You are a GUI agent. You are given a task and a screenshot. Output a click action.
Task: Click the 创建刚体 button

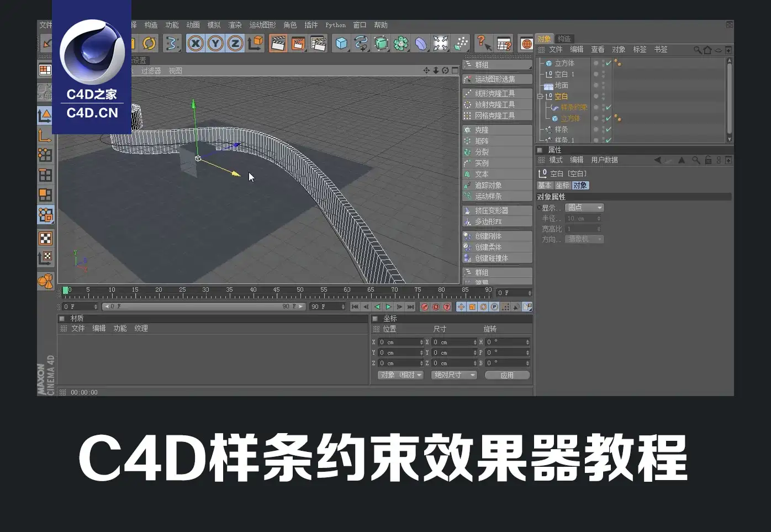coord(497,236)
